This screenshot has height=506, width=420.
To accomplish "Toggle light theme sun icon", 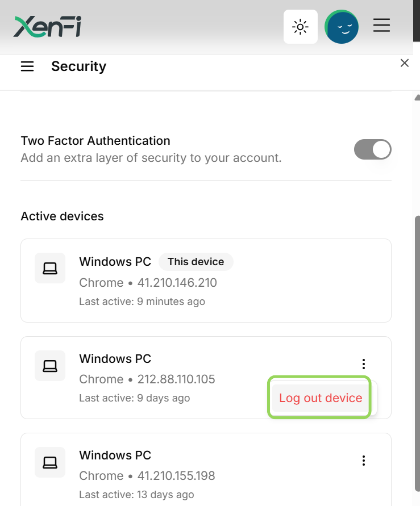I will tap(300, 27).
